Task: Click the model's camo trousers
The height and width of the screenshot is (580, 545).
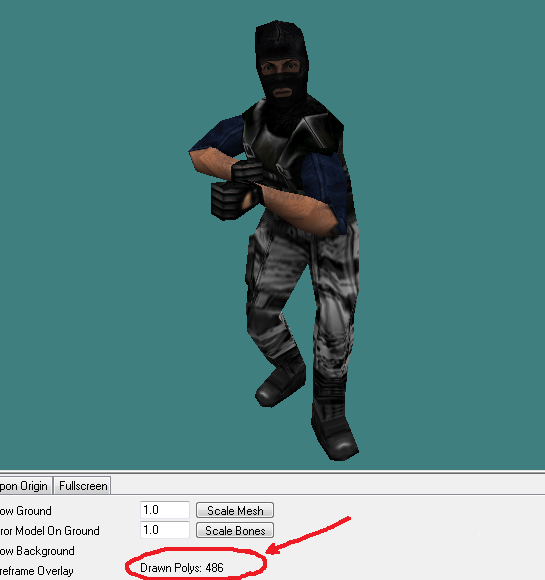Action: point(302,296)
